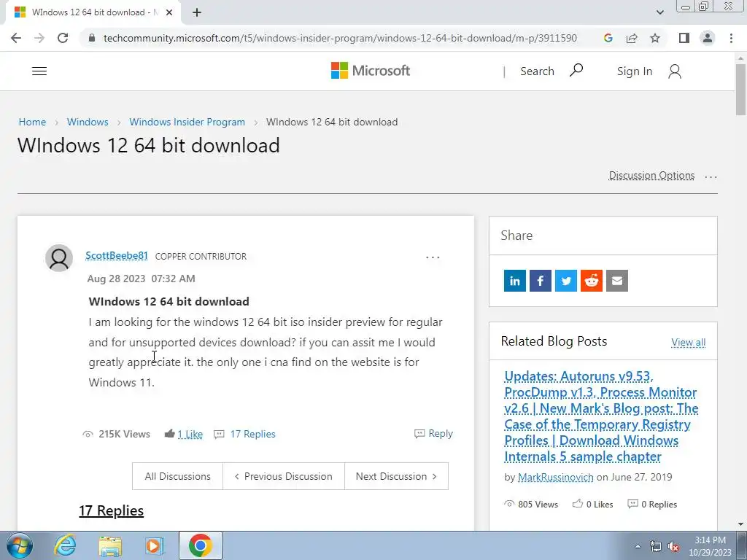Image resolution: width=747 pixels, height=560 pixels.
Task: Share on Facebook
Action: click(x=541, y=281)
